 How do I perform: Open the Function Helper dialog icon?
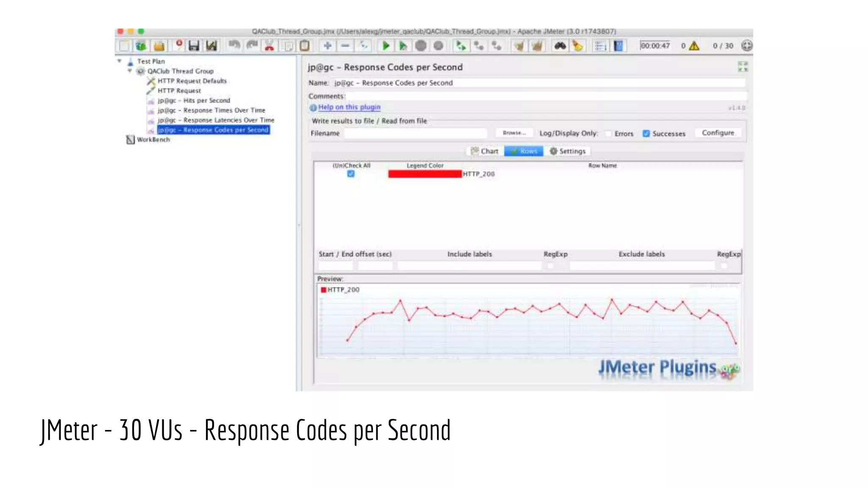tap(600, 46)
